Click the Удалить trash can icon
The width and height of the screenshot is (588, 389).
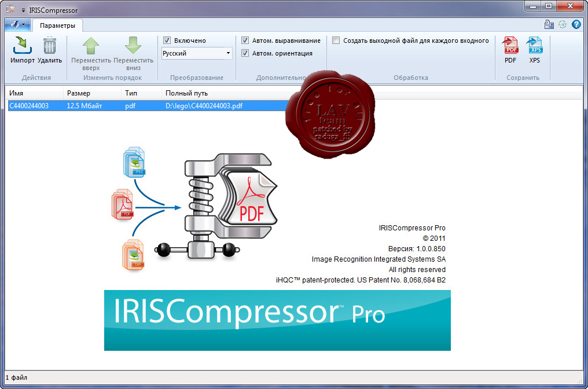click(50, 45)
